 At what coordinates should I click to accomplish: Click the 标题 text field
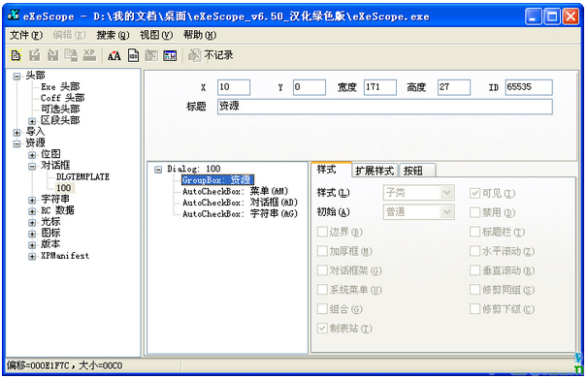385,107
